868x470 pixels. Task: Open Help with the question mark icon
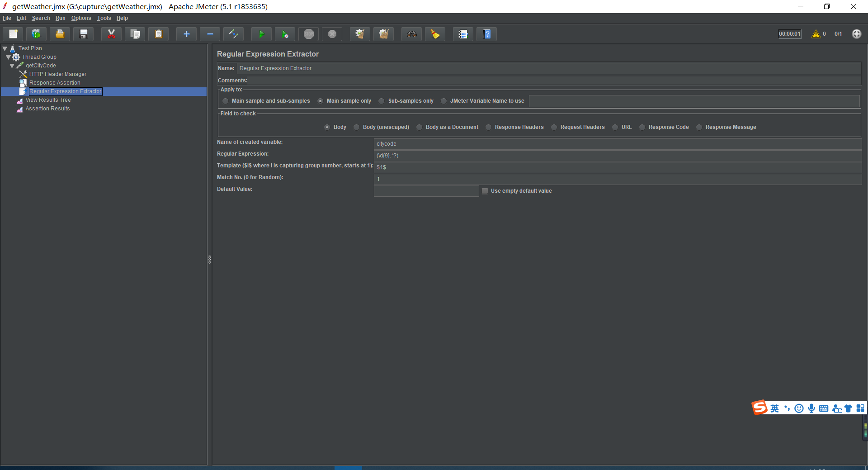click(x=486, y=34)
